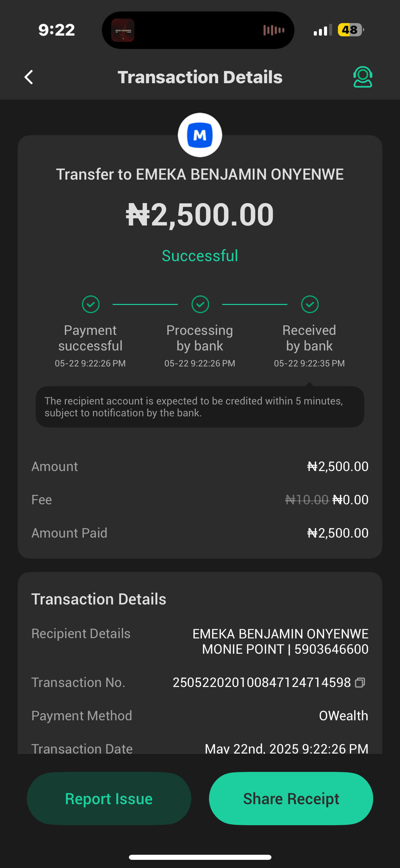Screen dimensions: 400x868
Task: Tap the battery indicator in status bar
Action: point(350,30)
